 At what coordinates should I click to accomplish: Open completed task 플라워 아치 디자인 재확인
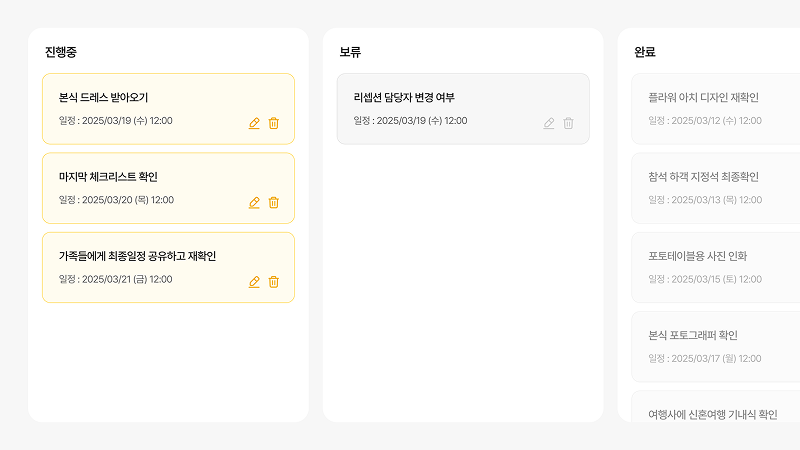716,109
